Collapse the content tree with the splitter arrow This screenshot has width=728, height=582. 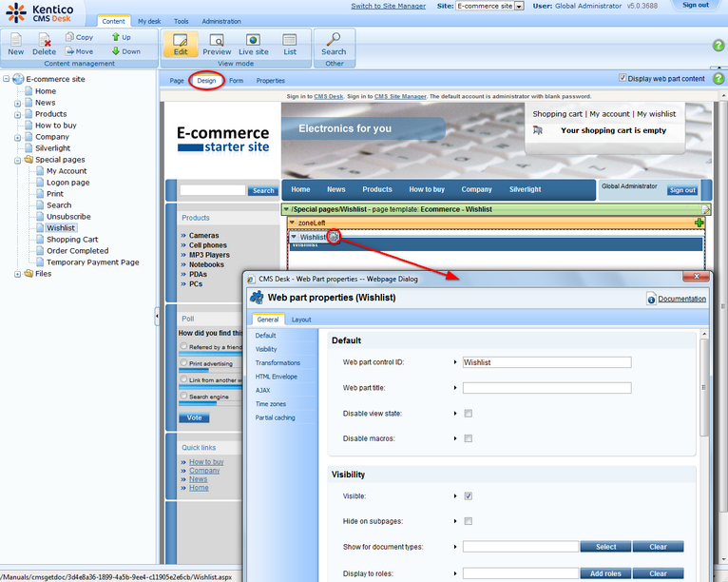tap(157, 316)
